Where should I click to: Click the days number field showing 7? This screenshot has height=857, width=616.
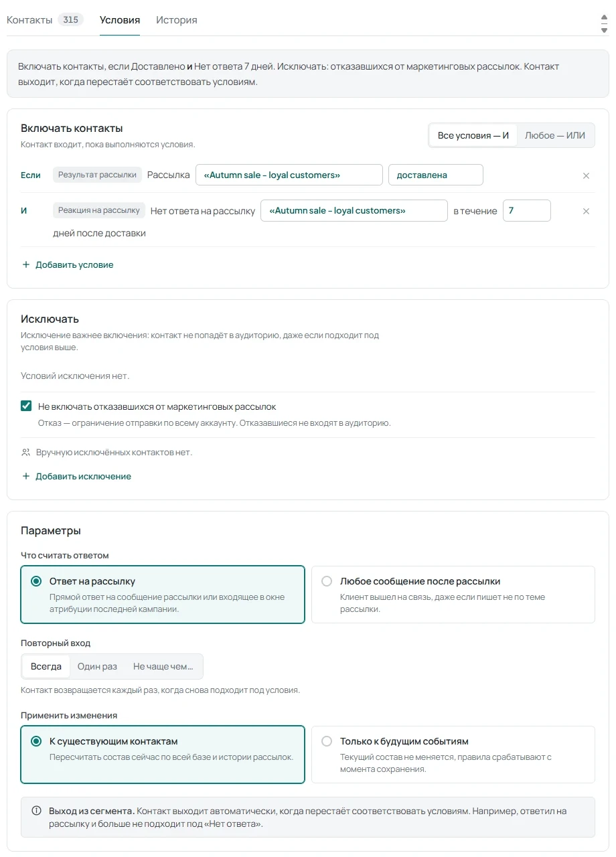(527, 210)
